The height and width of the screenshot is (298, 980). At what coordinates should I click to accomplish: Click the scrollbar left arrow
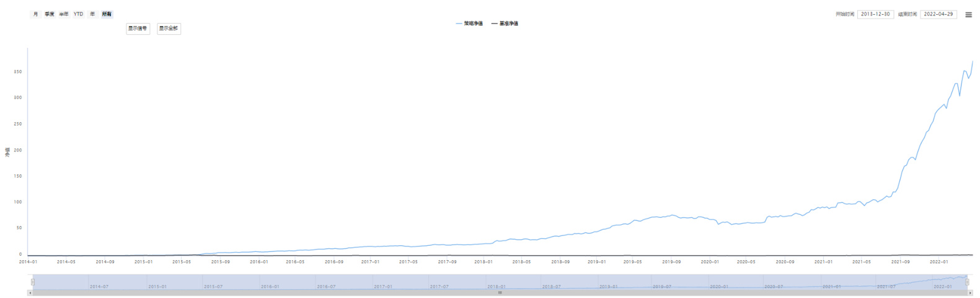30,293
